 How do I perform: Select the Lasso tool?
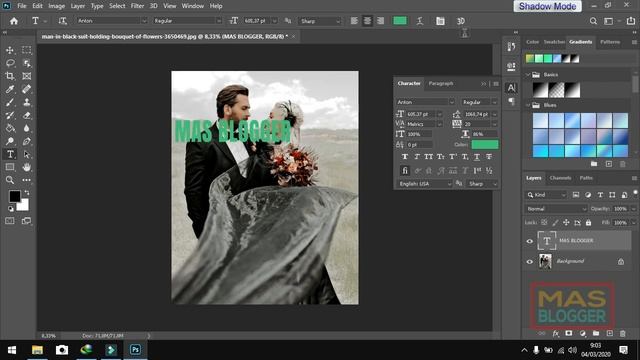point(10,63)
